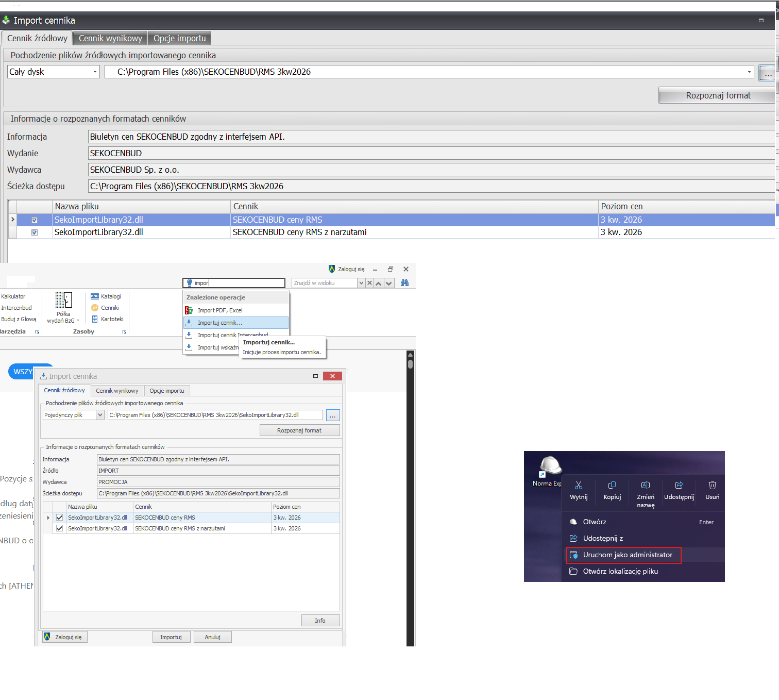Viewport: 779px width, 700px height.
Task: Choose the highlighted Importuj cennik… operation
Action: pos(236,323)
